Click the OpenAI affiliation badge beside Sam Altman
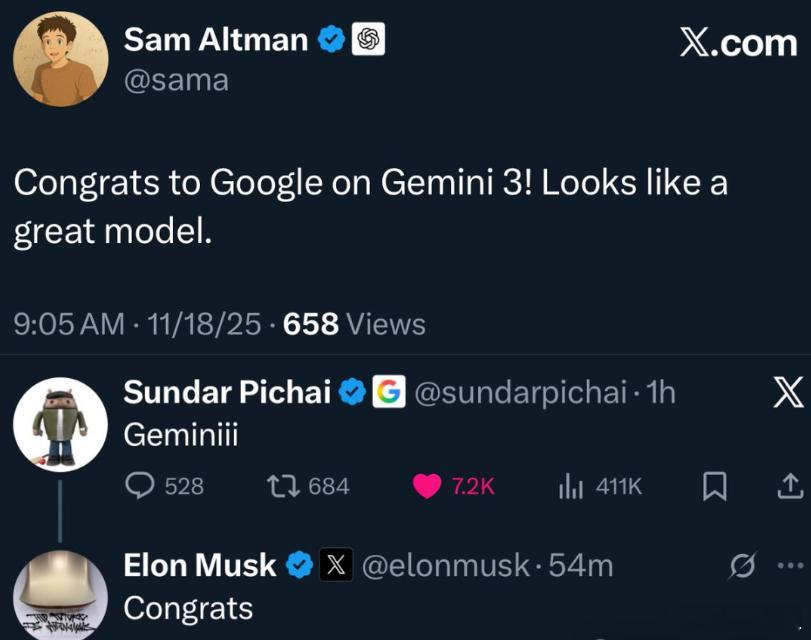 tap(368, 40)
